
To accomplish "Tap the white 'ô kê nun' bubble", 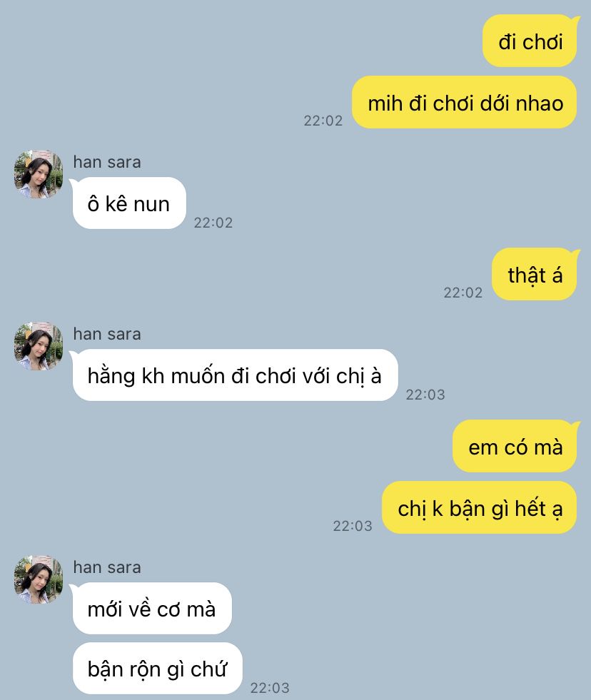I will click(x=128, y=203).
